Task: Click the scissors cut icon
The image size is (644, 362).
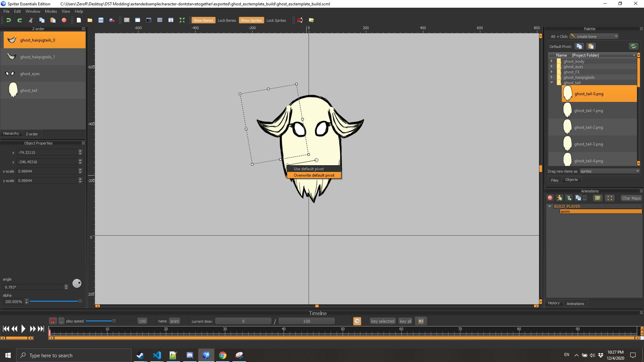Action: [31, 20]
